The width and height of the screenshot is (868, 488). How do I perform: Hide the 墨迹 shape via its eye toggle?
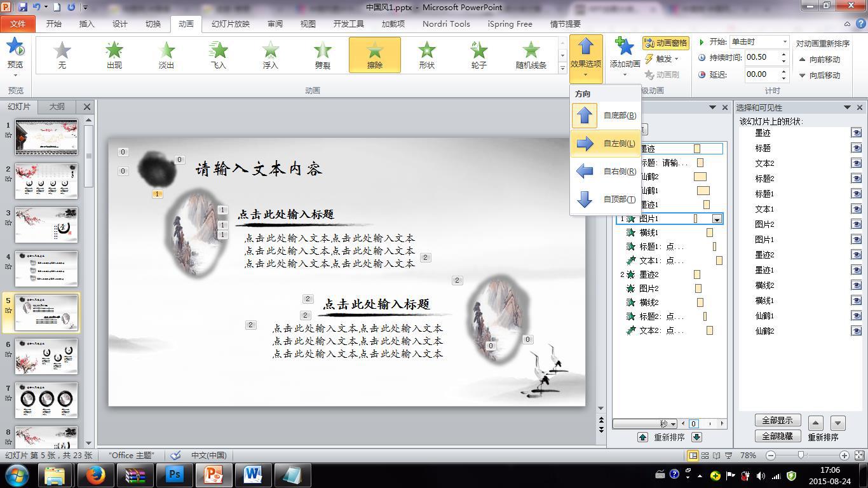[x=857, y=133]
